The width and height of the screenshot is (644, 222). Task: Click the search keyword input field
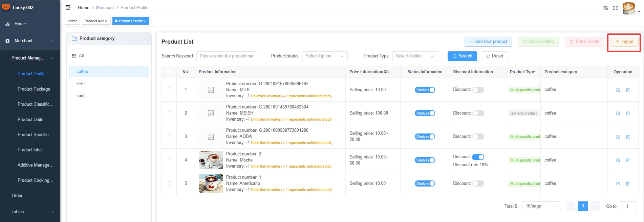tap(227, 56)
